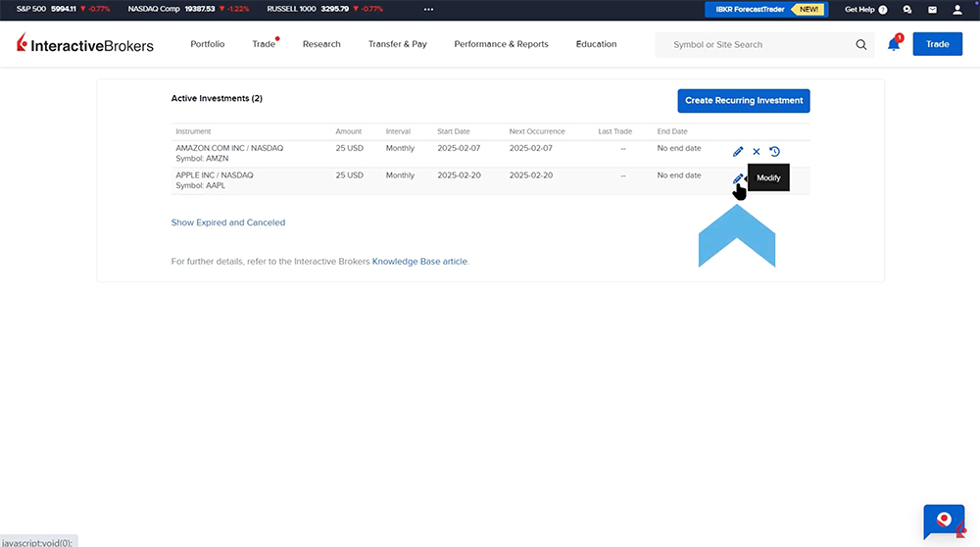Image resolution: width=980 pixels, height=547 pixels.
Task: Select AMAZON COM INC / NASDAQ instrument text
Action: (229, 148)
